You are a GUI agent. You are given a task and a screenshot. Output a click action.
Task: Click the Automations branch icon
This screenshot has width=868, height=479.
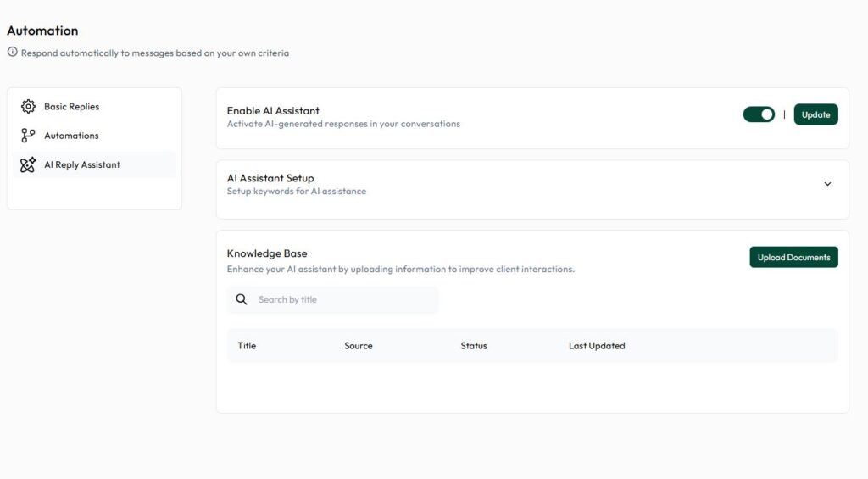click(x=28, y=135)
